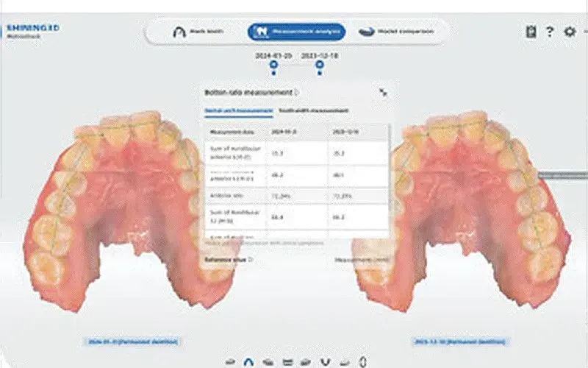The height and width of the screenshot is (368, 588).
Task: Click info icon beside Bolton ratio title
Action: (x=296, y=93)
